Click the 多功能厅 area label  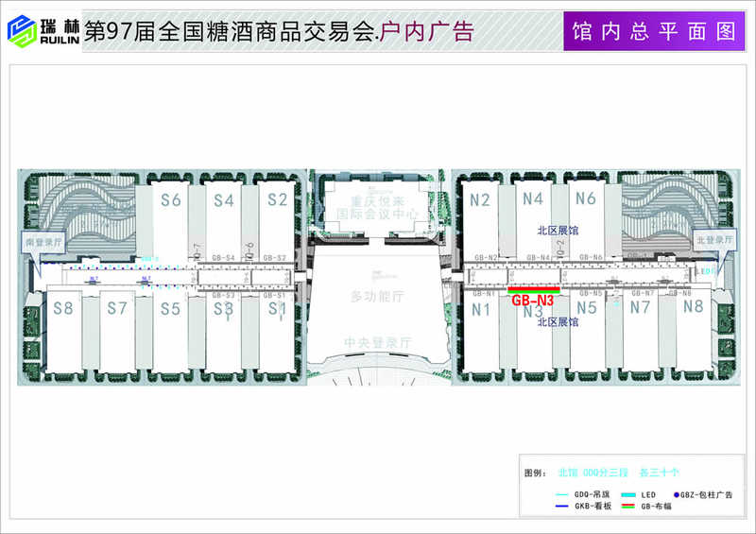click(376, 297)
